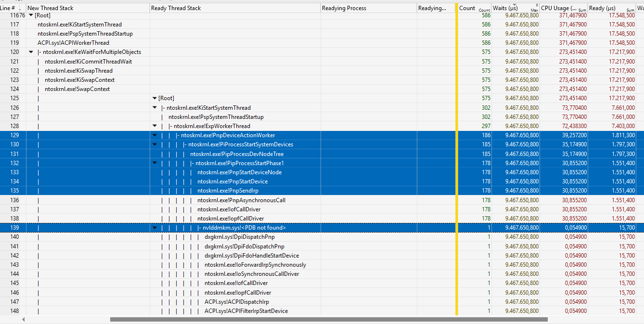Click Count value 186 on PnpDeviceActionWorker row
644x324 pixels.
(486, 135)
